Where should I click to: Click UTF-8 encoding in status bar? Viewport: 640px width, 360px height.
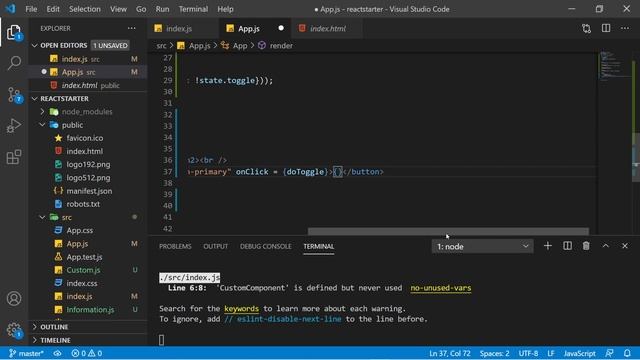pyautogui.click(x=528, y=353)
